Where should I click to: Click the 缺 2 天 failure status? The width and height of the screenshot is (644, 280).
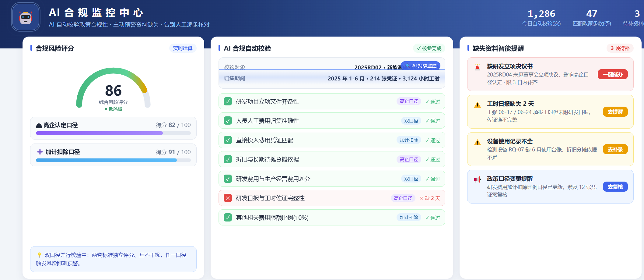coord(430,198)
